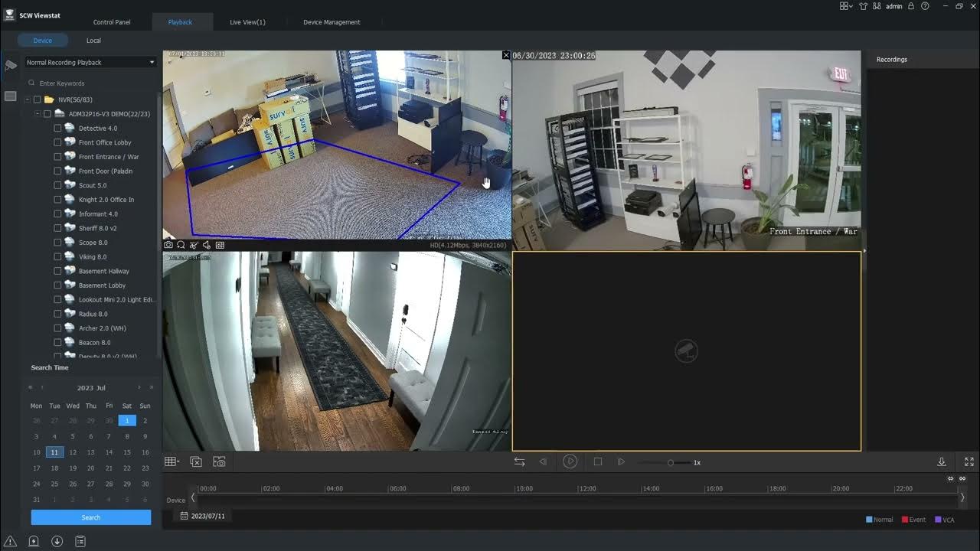This screenshot has height=551, width=980.
Task: Open the 2023/07/11 date picker
Action: point(203,516)
